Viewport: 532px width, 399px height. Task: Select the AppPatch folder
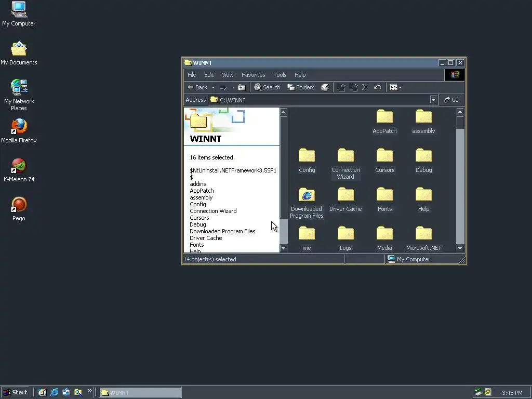click(x=384, y=122)
